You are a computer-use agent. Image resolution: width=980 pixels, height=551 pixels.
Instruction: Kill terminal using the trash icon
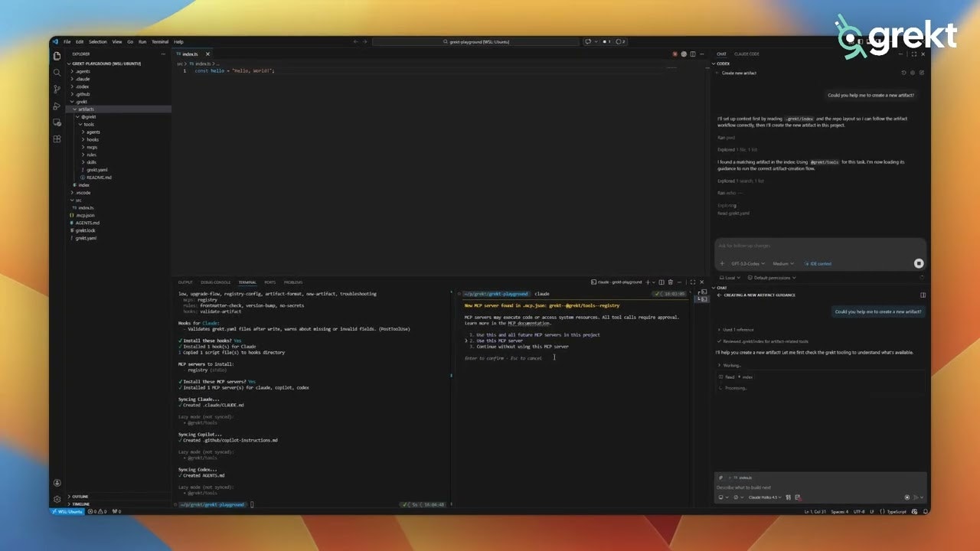671,282
